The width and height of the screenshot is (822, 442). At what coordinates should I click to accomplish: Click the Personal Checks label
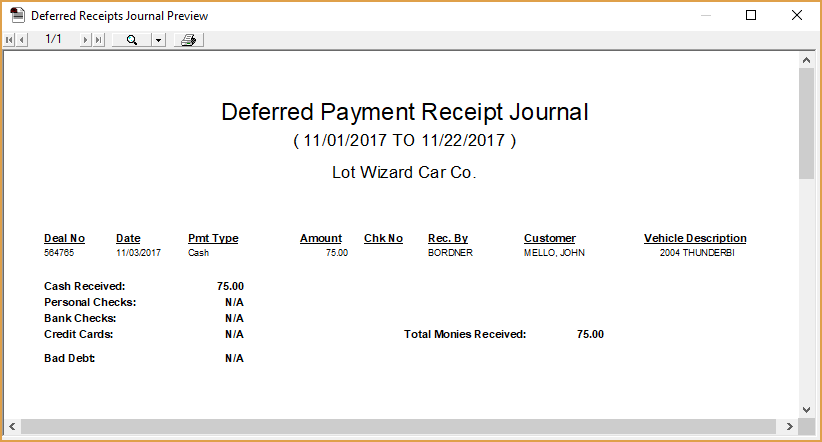(x=90, y=303)
